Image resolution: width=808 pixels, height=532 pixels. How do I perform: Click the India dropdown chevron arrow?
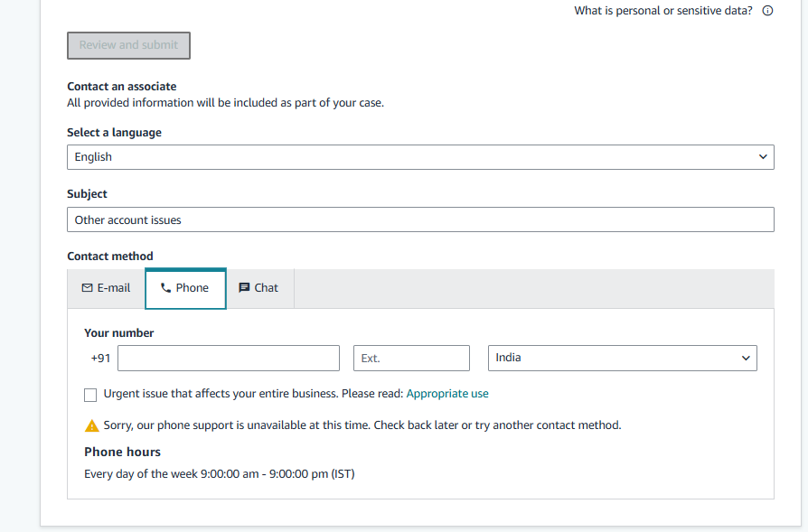(746, 358)
